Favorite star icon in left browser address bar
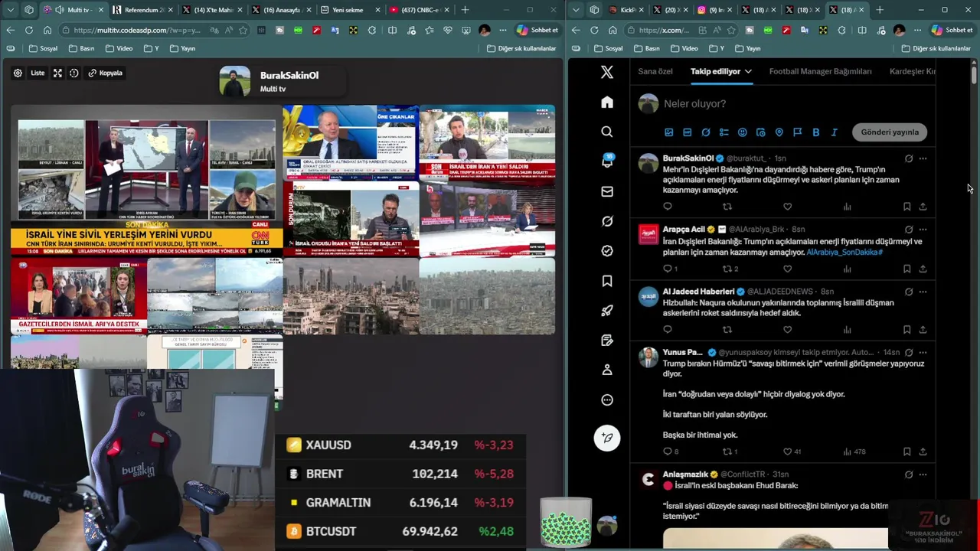 [243, 30]
